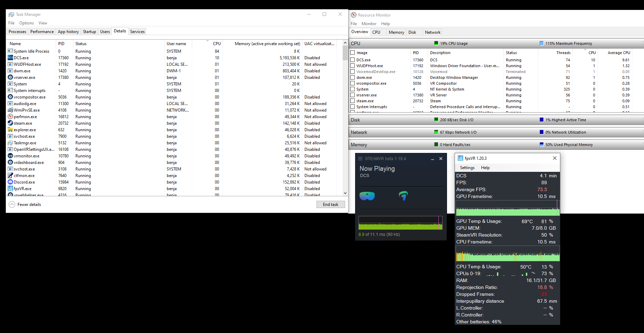Click the Resource Monitor title bar icon
This screenshot has height=333, width=644.
tap(354, 15)
